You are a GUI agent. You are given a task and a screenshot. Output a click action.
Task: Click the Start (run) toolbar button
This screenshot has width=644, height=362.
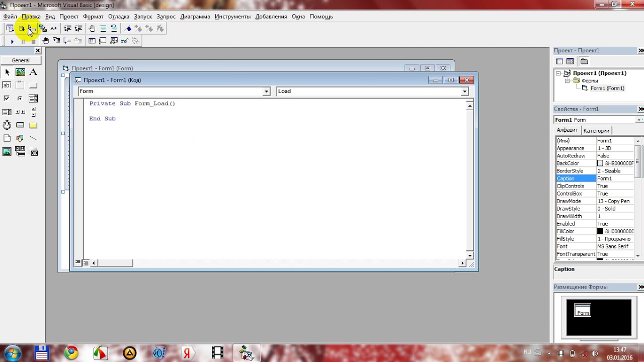(12, 41)
